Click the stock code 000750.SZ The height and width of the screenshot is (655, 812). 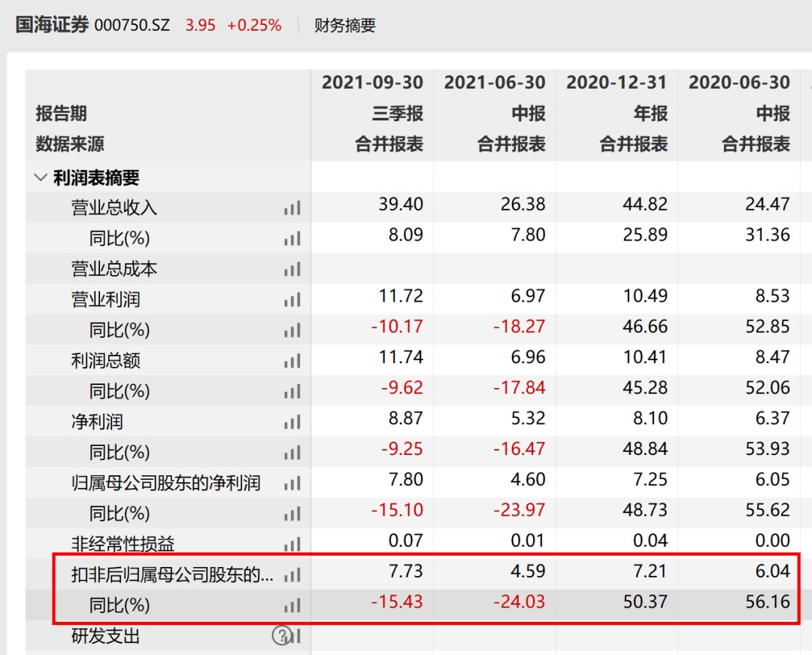click(132, 26)
